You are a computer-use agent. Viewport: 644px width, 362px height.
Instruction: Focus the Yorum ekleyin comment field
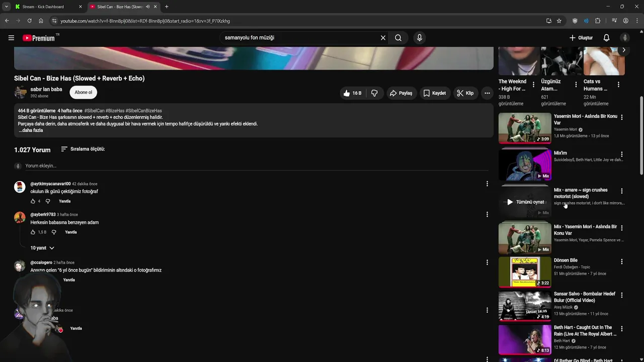257,166
